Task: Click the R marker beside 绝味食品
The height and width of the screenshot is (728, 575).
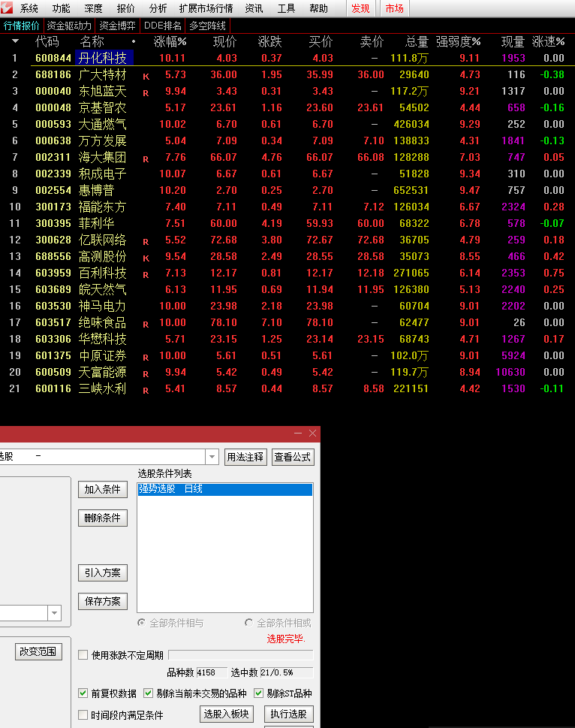Action: click(146, 325)
